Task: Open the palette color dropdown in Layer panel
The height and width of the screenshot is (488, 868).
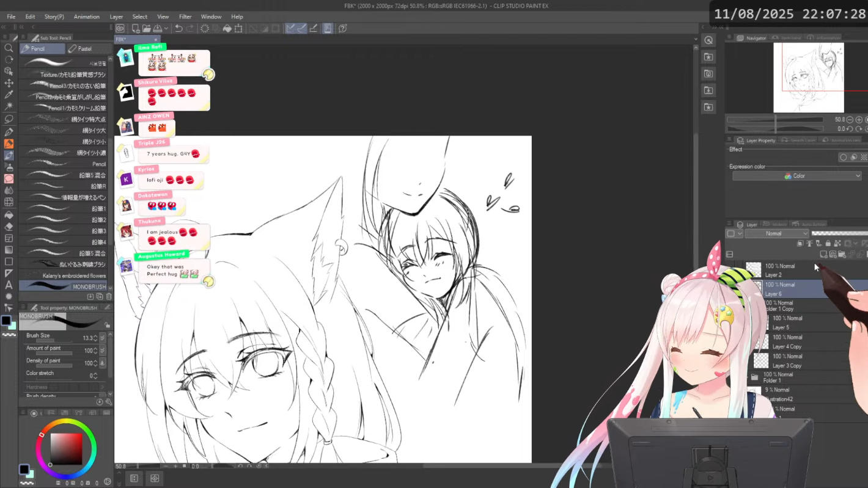Action: click(734, 233)
